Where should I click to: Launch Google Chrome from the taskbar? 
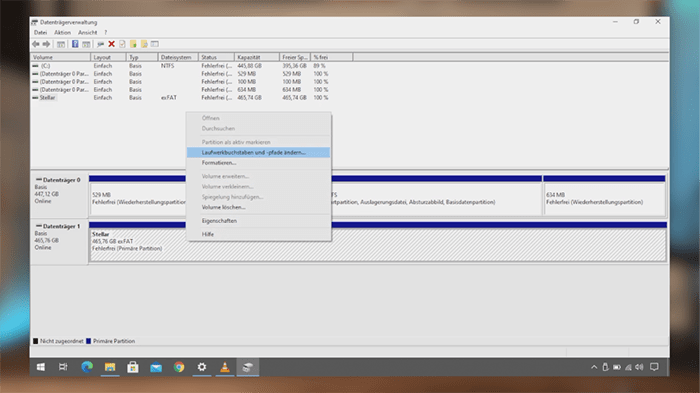click(x=179, y=367)
